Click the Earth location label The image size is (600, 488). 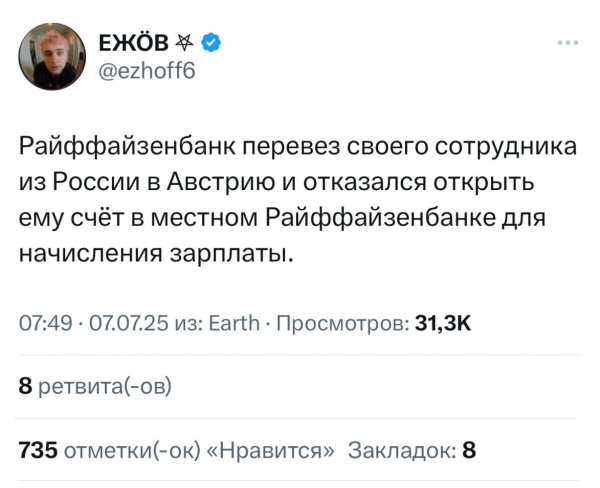click(235, 321)
